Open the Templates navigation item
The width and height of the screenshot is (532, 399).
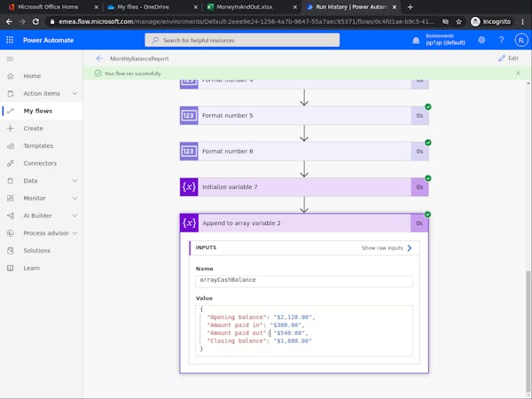[38, 146]
